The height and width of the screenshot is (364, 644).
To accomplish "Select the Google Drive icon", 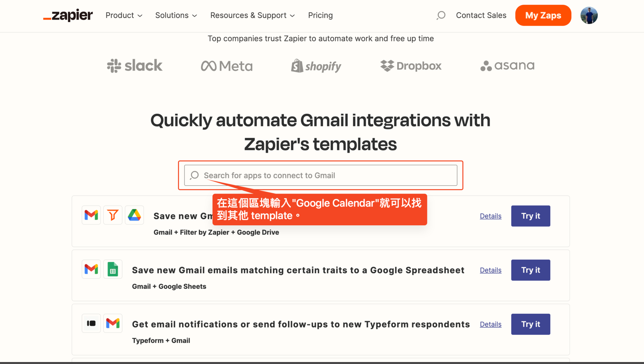I will [134, 215].
